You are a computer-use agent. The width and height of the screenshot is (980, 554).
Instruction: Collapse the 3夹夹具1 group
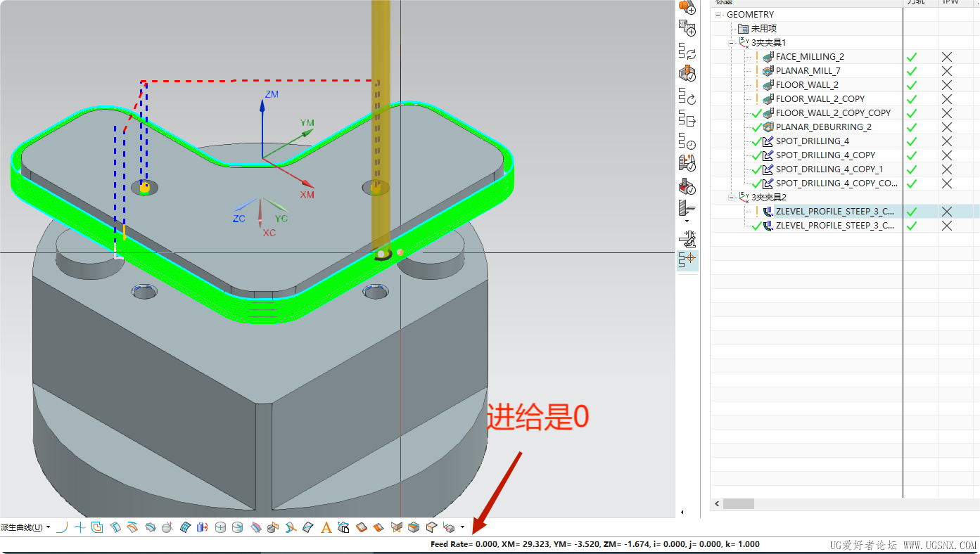tap(732, 43)
